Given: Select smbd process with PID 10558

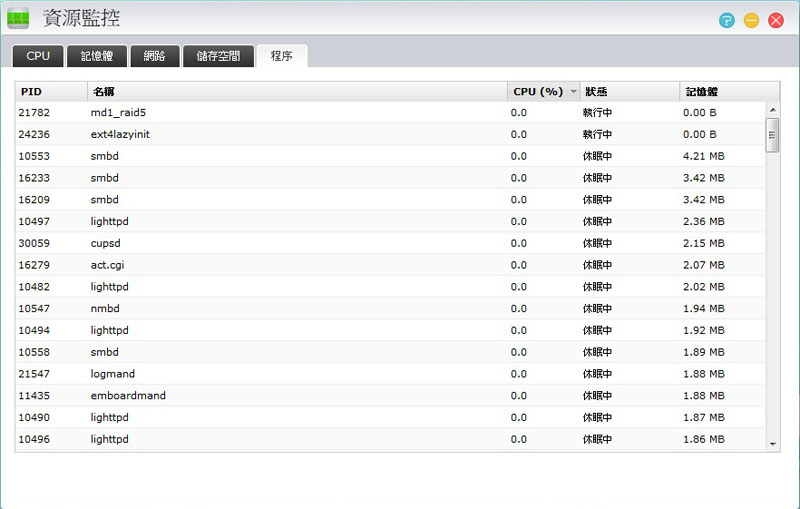Looking at the screenshot, I should coord(390,352).
